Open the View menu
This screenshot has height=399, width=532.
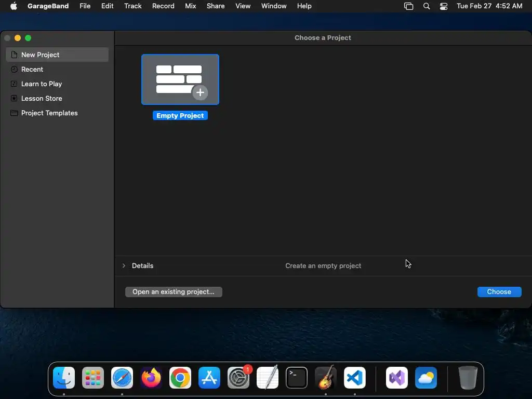coord(243,6)
